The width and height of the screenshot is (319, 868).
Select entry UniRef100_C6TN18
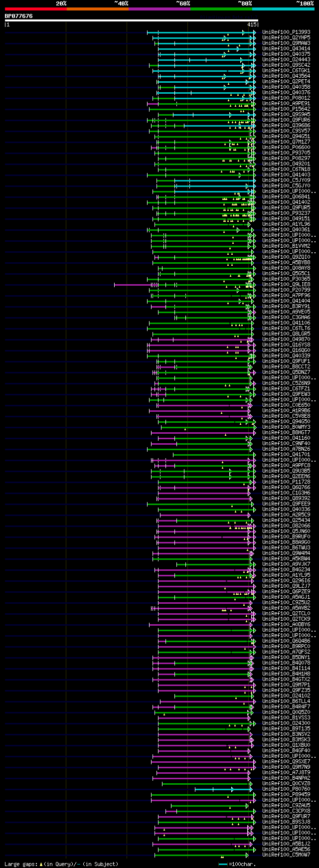(x=286, y=170)
